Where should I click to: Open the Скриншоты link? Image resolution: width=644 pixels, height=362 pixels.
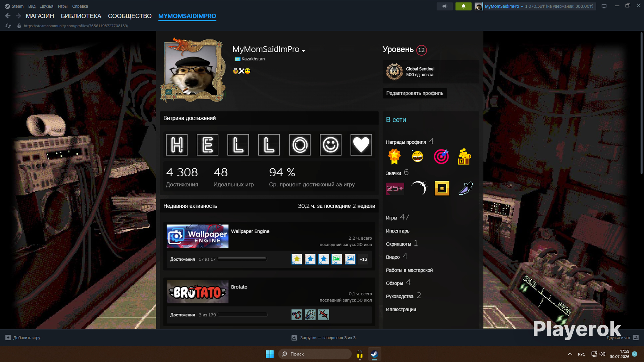[398, 244]
